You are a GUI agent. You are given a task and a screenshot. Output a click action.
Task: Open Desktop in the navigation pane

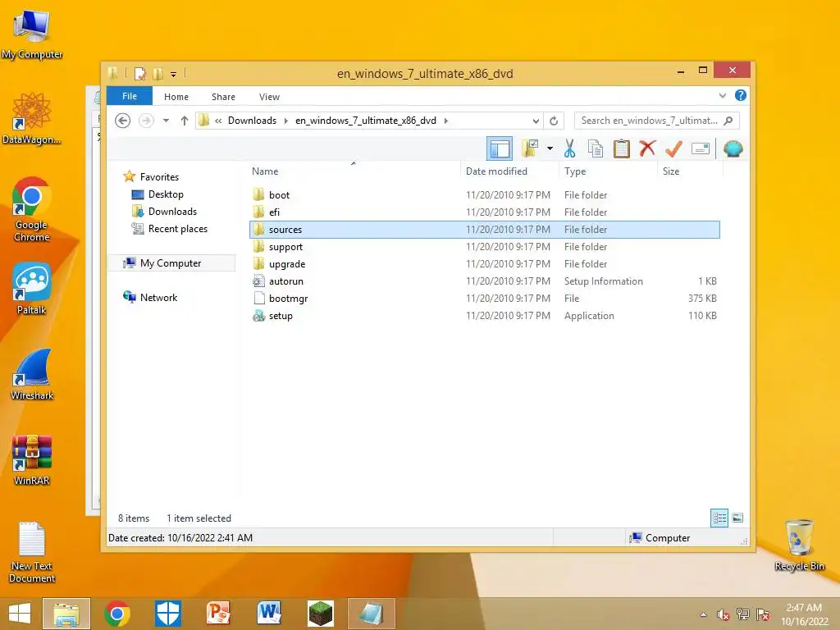(166, 194)
